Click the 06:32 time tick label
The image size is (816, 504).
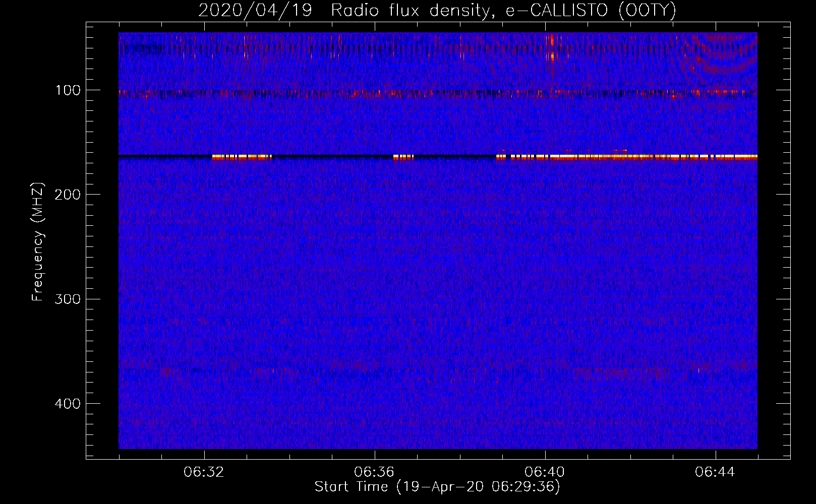tap(204, 472)
